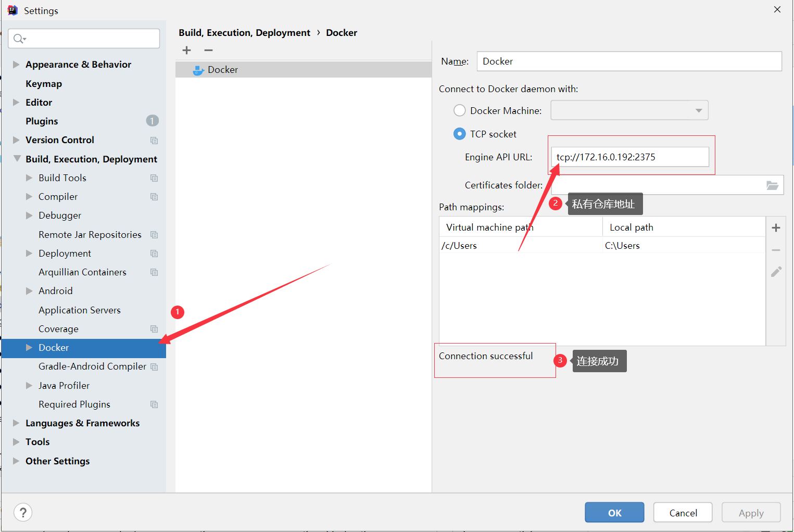Screen dimensions: 794x532
Task: Expand the Java Profiler node
Action: coord(29,386)
